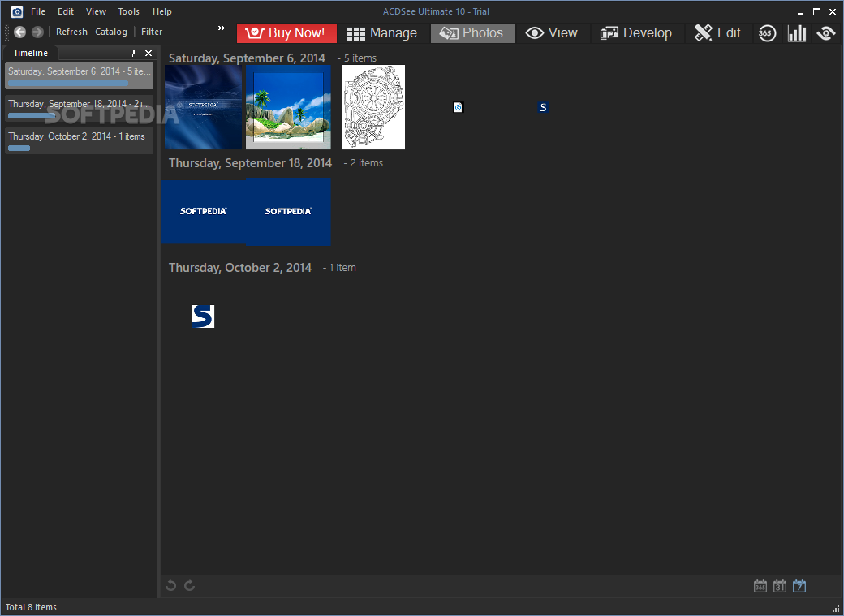The height and width of the screenshot is (616, 844).
Task: Click the window resize grip in status bar
Action: coord(836,609)
